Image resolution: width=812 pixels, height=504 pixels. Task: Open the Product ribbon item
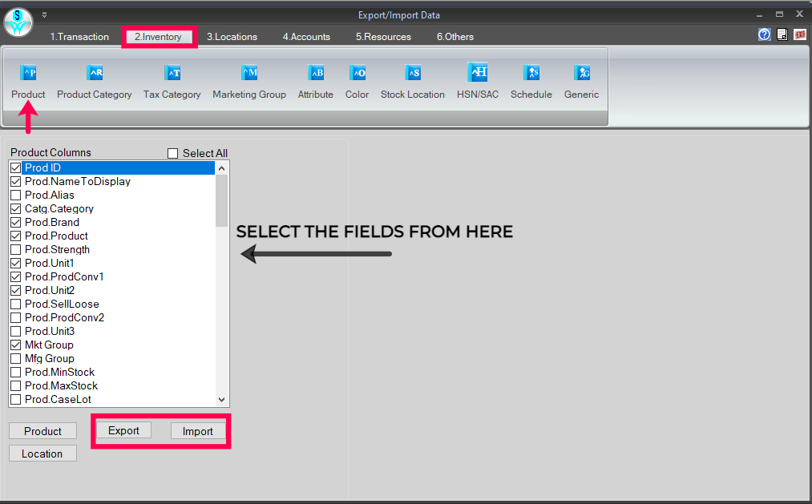28,81
